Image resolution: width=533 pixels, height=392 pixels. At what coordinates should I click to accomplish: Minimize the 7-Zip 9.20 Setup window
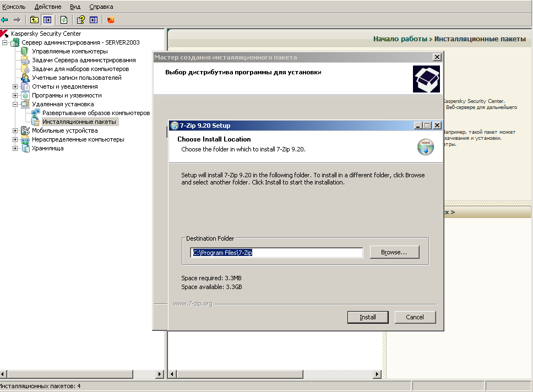tap(418, 126)
